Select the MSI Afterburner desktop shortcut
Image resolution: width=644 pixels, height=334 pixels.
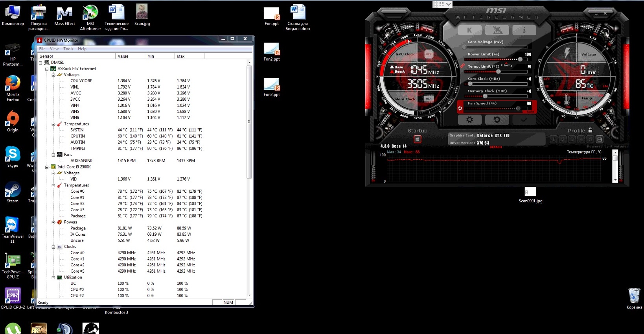(90, 18)
